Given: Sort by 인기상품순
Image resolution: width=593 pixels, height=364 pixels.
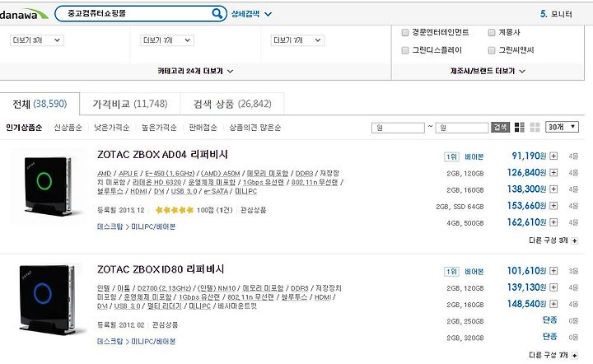Looking at the screenshot, I should [x=24, y=128].
